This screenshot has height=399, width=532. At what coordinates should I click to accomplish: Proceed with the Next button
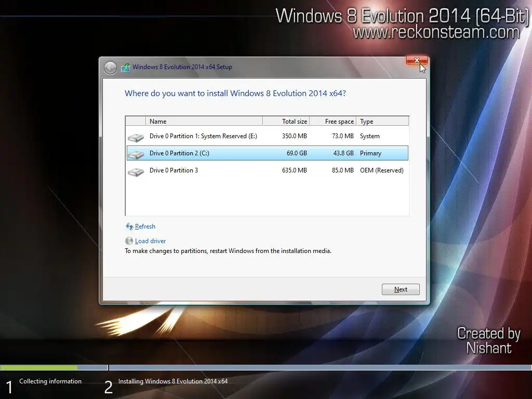(x=401, y=289)
